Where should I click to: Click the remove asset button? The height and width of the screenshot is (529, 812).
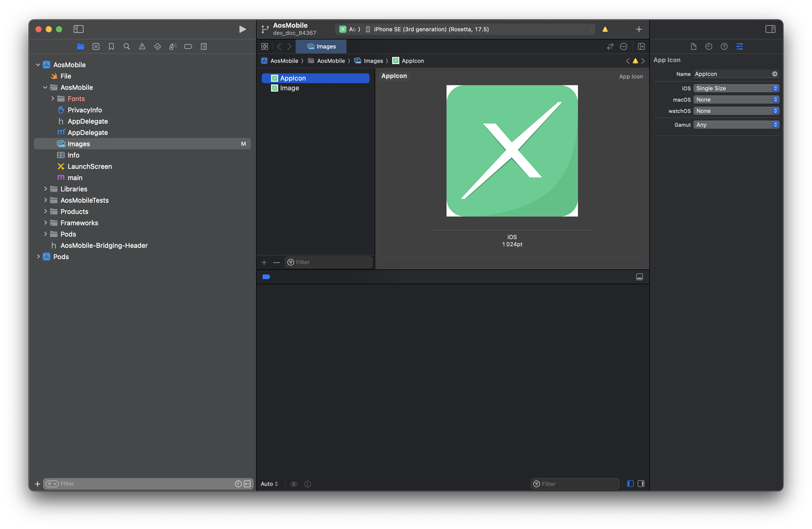pyautogui.click(x=276, y=262)
